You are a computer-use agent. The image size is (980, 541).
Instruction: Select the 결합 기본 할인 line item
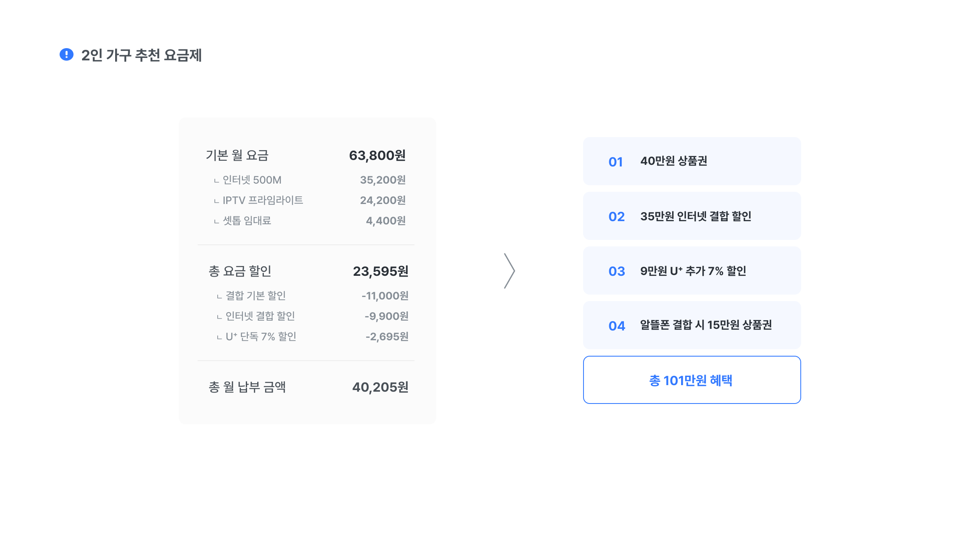pyautogui.click(x=256, y=296)
